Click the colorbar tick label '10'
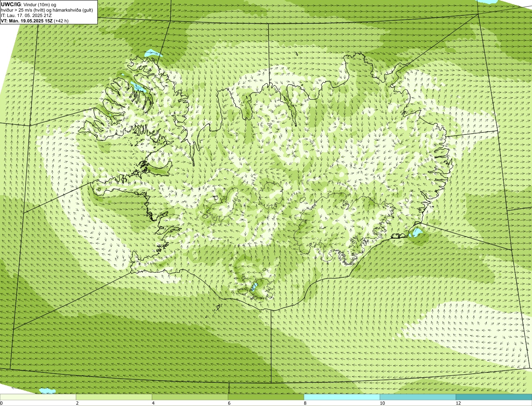Screen dimensions: 532x406 click(382, 403)
